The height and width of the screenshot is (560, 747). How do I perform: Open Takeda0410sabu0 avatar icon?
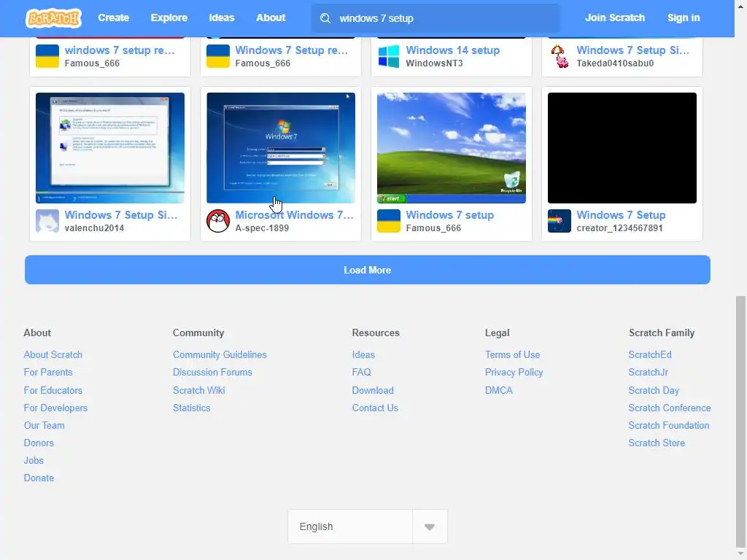point(560,56)
